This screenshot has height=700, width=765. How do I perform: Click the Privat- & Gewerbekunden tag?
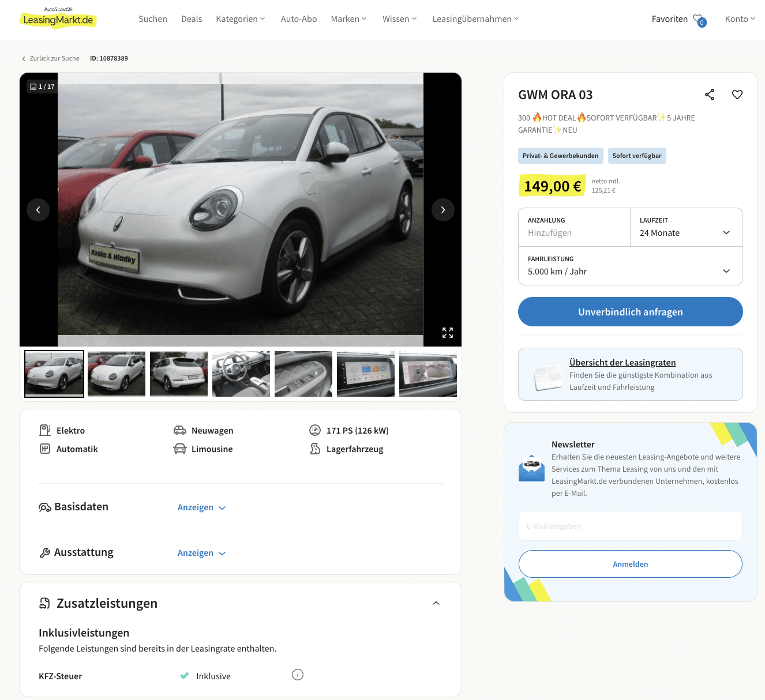[561, 156]
